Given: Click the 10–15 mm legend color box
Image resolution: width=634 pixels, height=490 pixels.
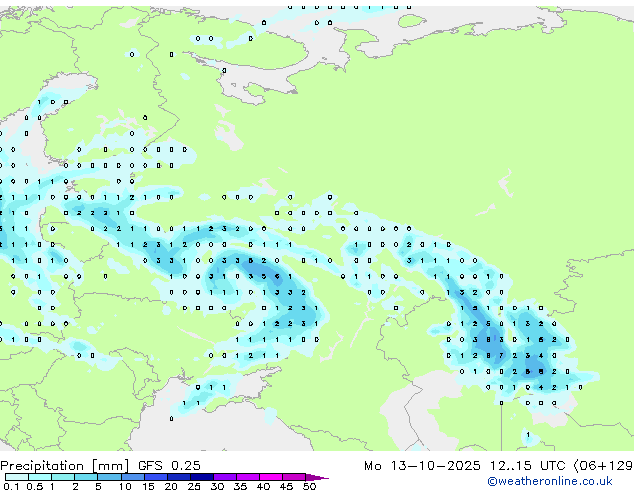Looking at the screenshot, I should pyautogui.click(x=132, y=477).
